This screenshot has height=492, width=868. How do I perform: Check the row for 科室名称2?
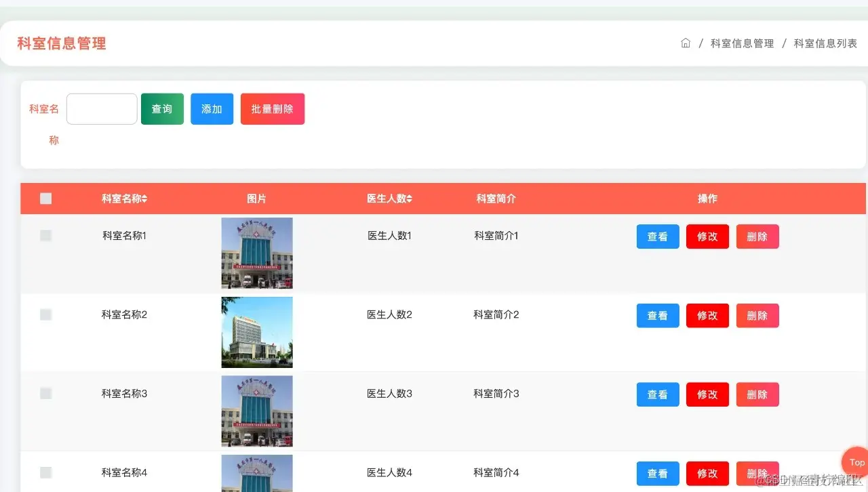pos(46,314)
